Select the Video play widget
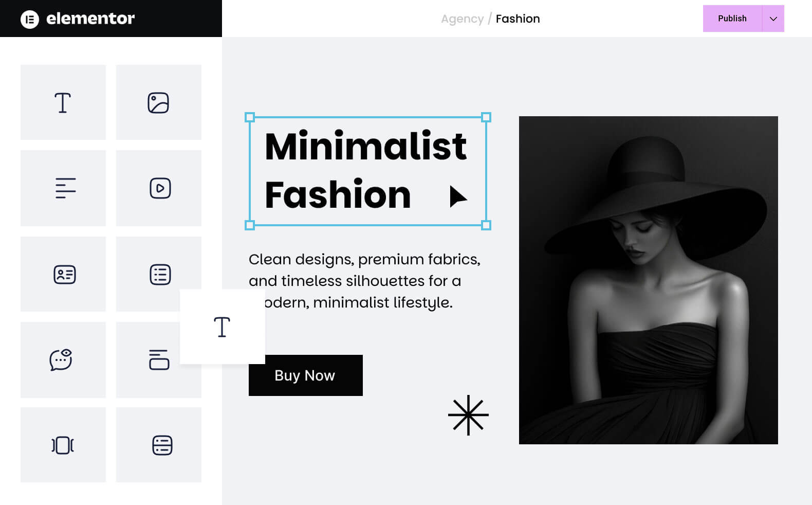Viewport: 812px width, 505px height. (x=159, y=188)
